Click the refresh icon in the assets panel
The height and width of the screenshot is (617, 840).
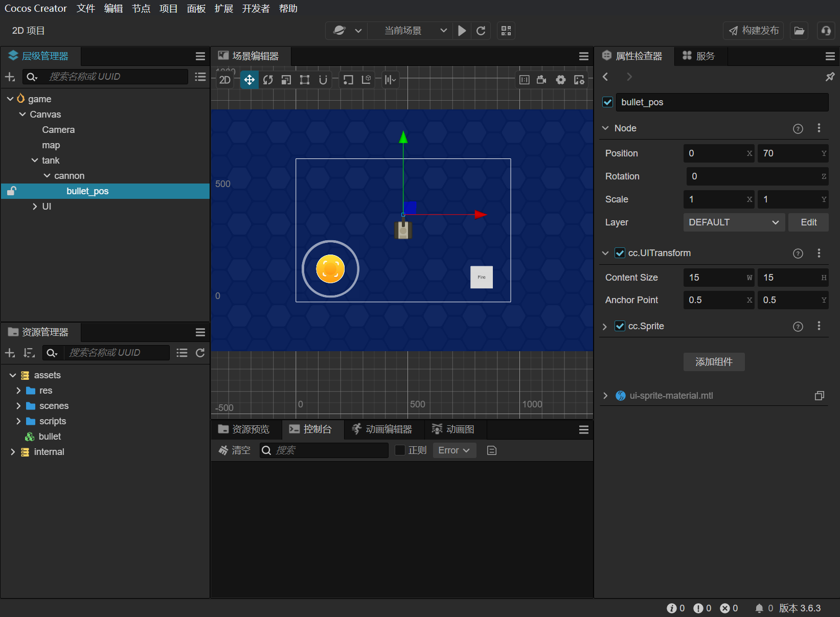pos(200,353)
